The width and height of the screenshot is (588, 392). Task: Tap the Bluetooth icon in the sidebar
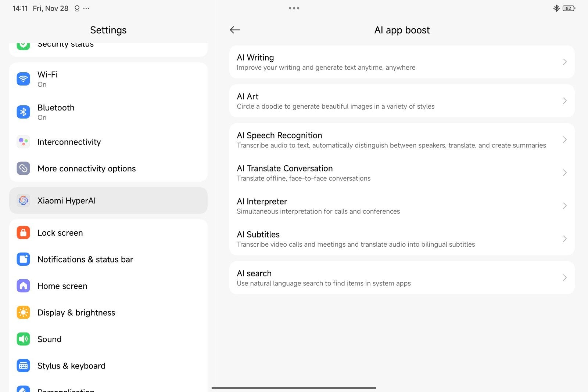point(23,112)
